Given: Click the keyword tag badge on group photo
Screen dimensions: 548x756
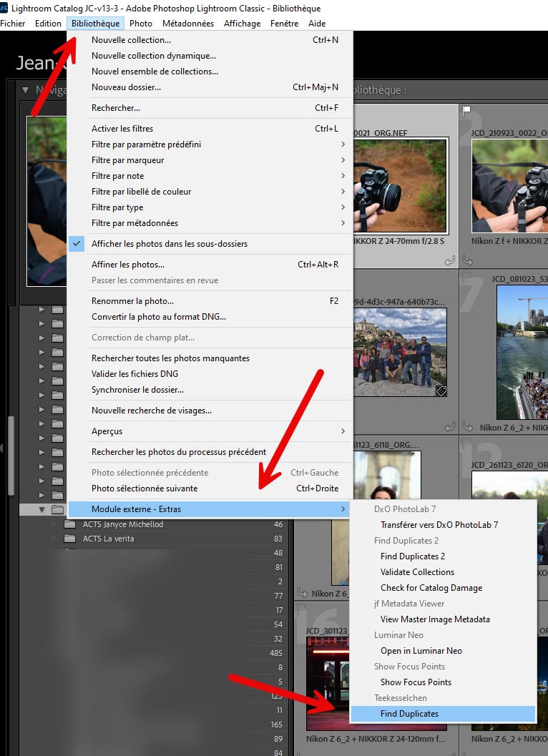Looking at the screenshot, I should 441,391.
